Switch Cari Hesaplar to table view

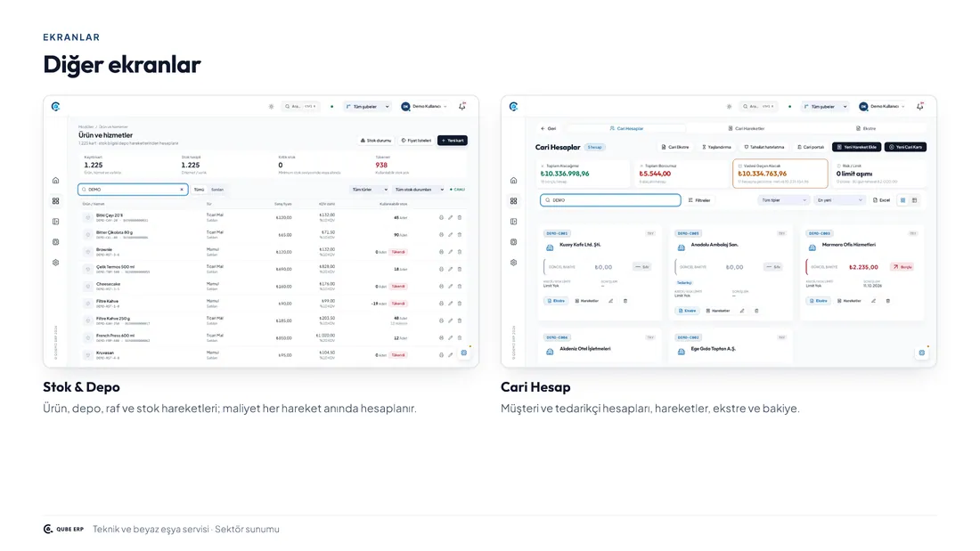tap(914, 200)
